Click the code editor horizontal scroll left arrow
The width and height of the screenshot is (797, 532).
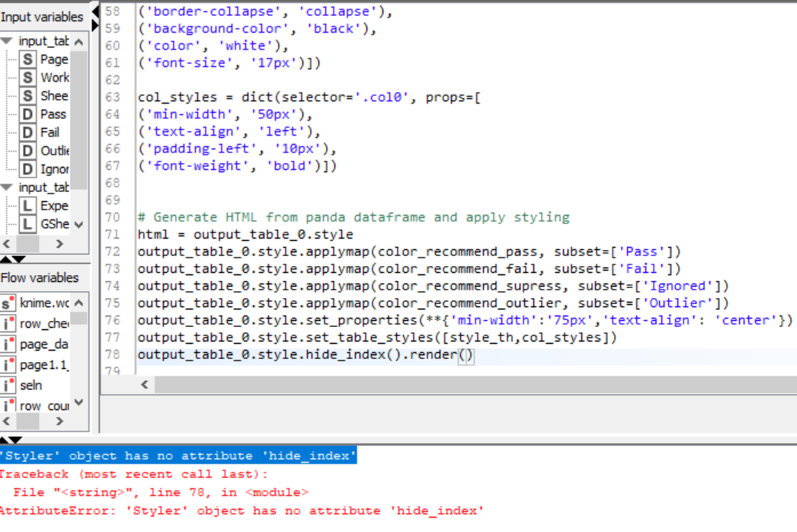[144, 386]
